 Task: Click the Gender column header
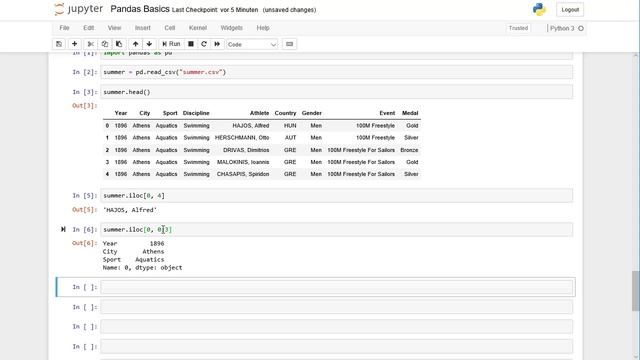(311, 113)
